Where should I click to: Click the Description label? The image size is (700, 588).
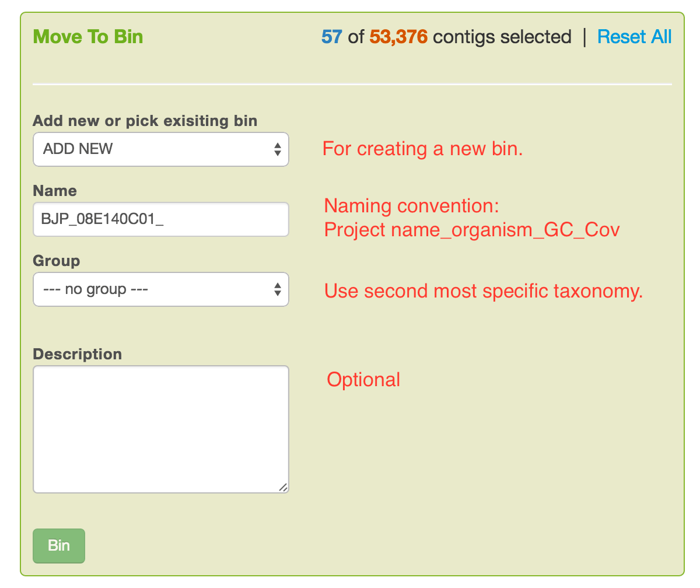click(77, 354)
